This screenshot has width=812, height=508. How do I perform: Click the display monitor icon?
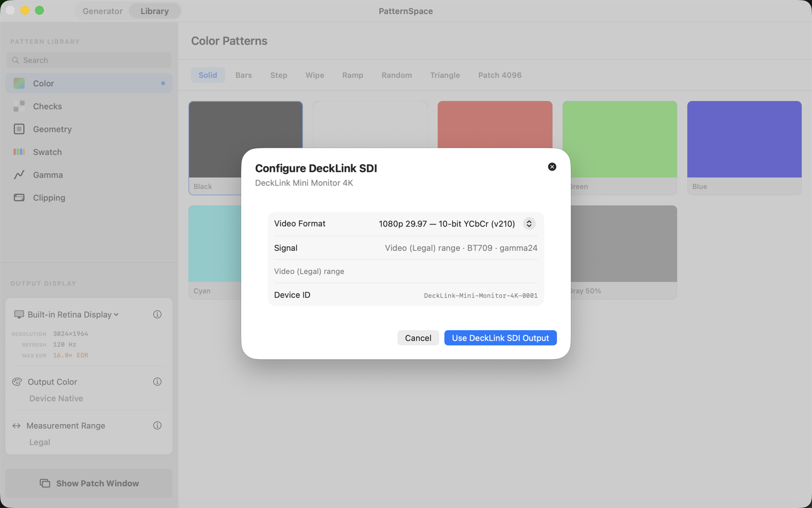[19, 314]
